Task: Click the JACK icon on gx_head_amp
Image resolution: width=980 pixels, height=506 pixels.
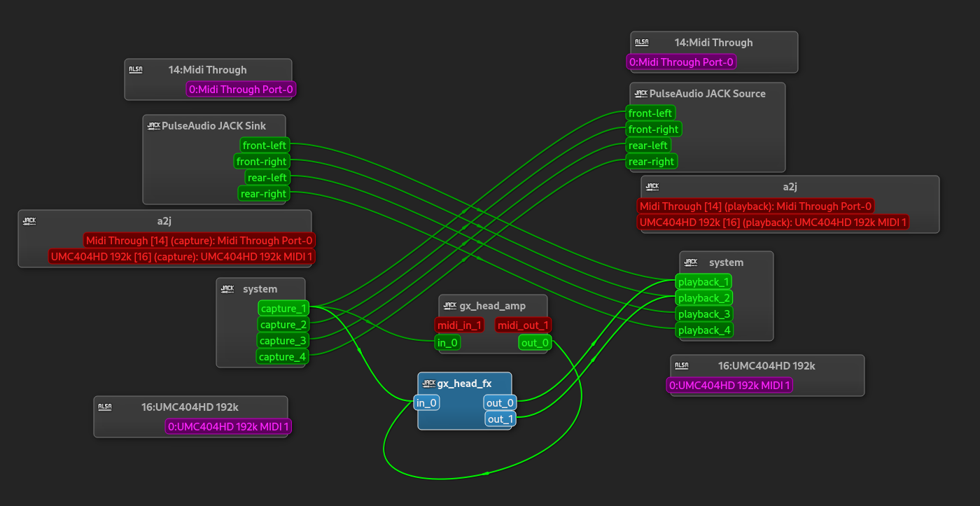Action: (x=450, y=305)
